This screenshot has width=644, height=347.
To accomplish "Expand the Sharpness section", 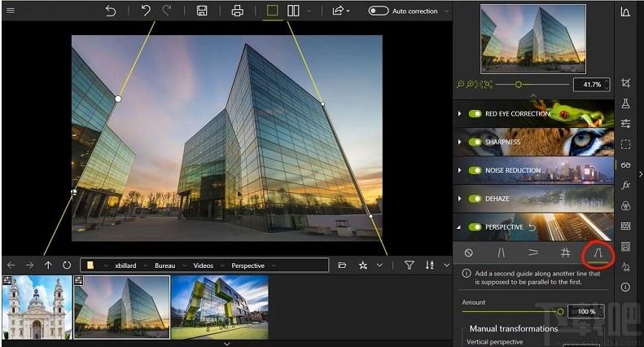I will coord(459,142).
